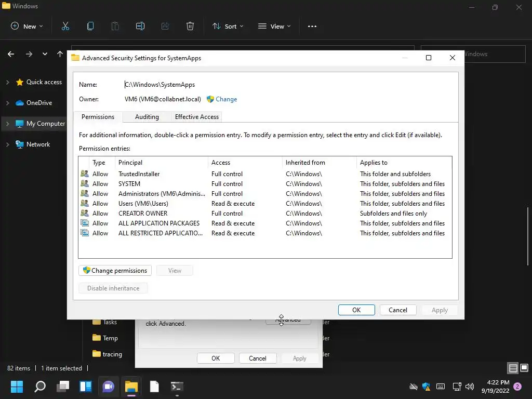Click the Change permissions button
Screen dimensions: 532x399
(115, 270)
